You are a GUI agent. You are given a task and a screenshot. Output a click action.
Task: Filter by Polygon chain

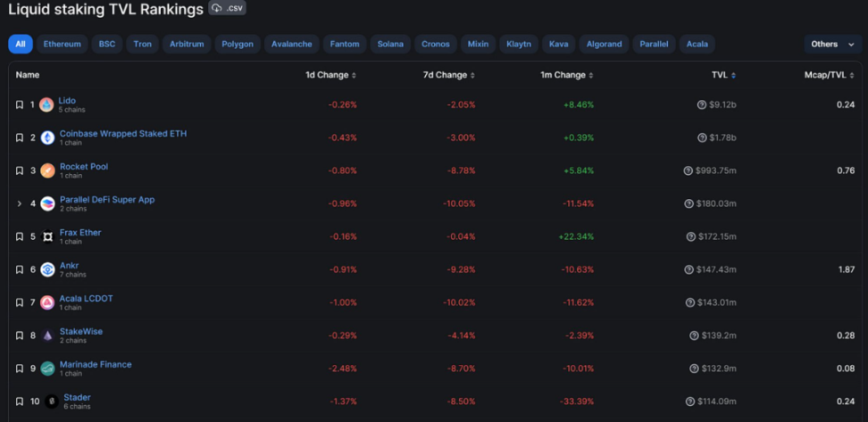tap(238, 45)
